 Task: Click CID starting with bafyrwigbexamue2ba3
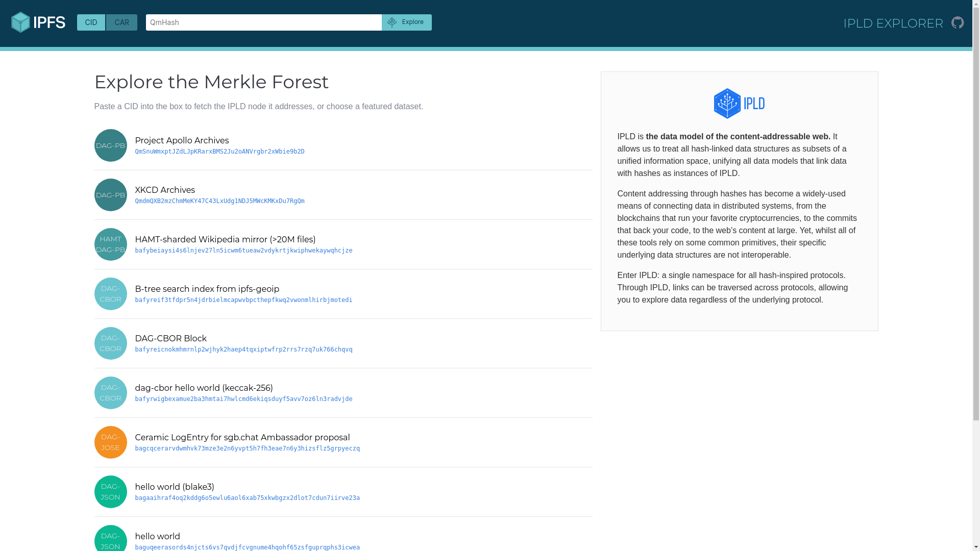(x=243, y=399)
